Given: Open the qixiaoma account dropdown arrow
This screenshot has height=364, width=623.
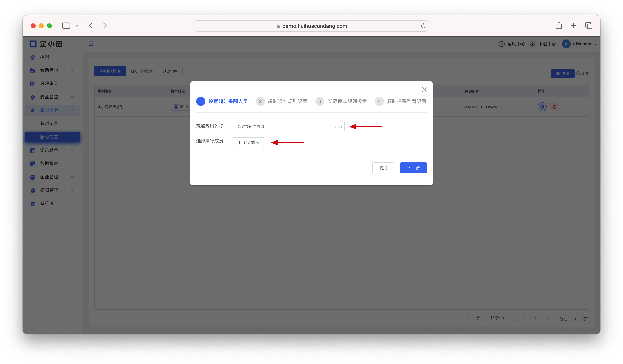Looking at the screenshot, I should point(596,44).
